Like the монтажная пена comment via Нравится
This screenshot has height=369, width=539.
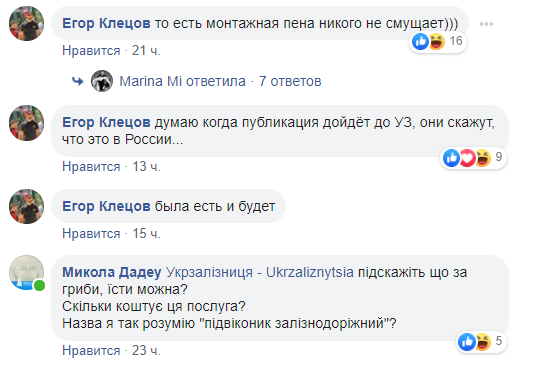(91, 51)
